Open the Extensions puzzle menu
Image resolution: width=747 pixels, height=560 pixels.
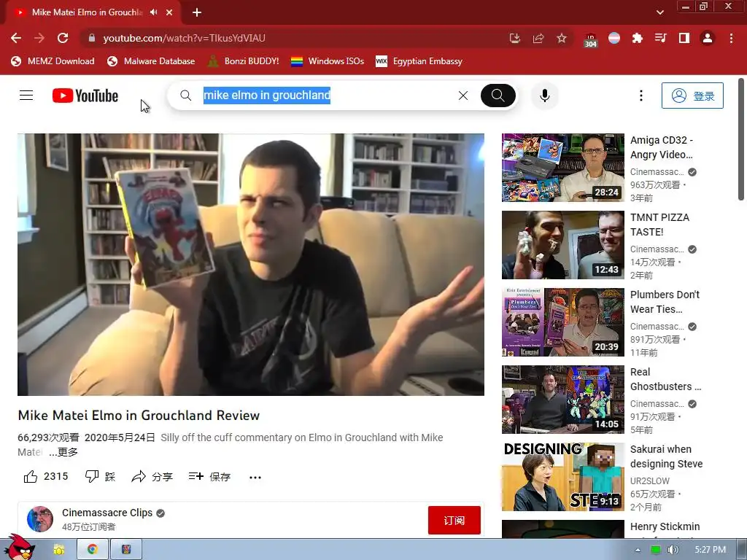point(638,38)
